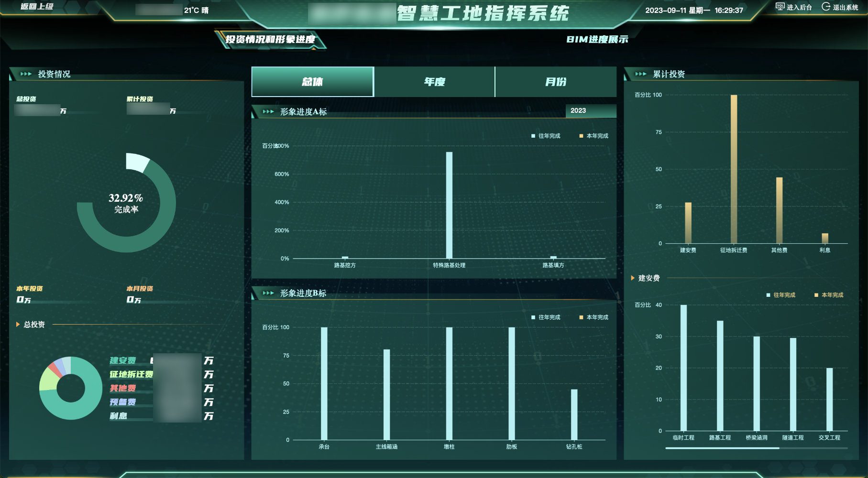Click 其他费 in 总投资 legend list
The height and width of the screenshot is (478, 868).
tap(123, 389)
